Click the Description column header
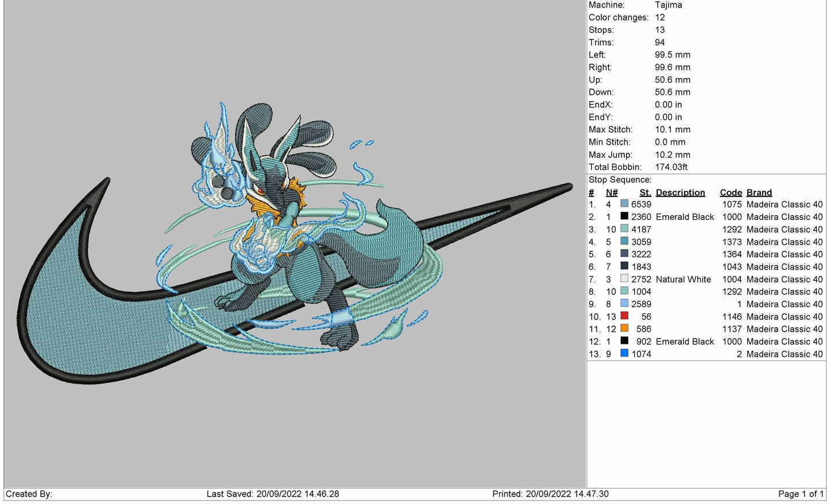This screenshot has width=830, height=504. point(680,193)
